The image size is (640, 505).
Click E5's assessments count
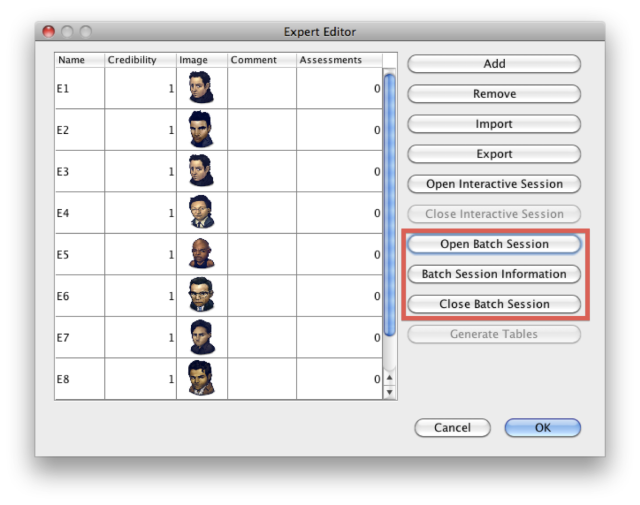tap(340, 254)
